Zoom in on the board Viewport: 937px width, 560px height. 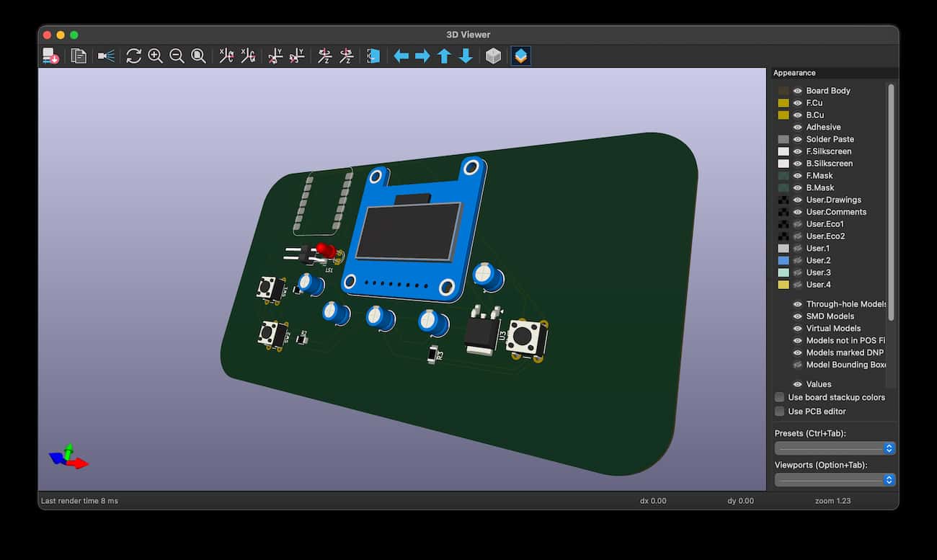tap(156, 56)
